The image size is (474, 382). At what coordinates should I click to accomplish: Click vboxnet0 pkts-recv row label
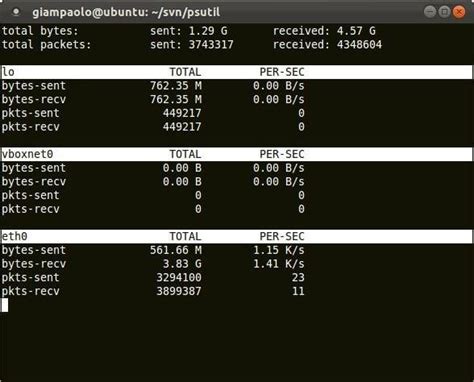point(30,209)
